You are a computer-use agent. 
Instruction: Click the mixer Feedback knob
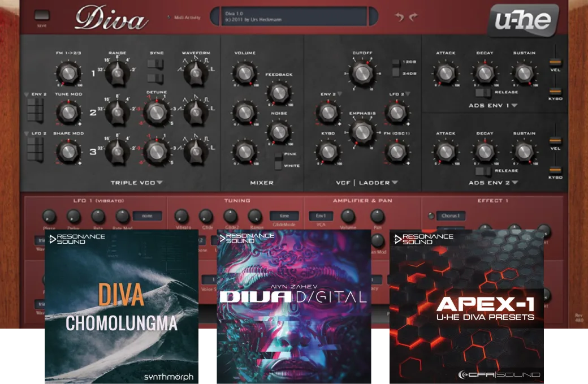(278, 92)
